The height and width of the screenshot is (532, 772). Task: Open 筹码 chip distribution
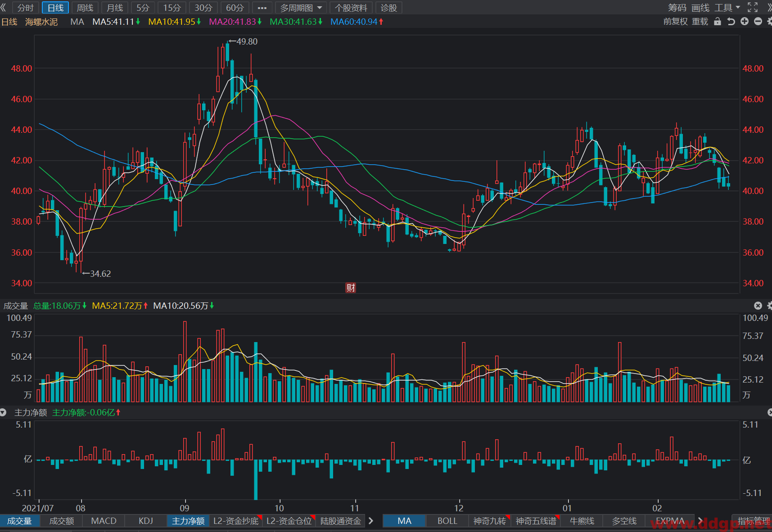click(x=677, y=8)
